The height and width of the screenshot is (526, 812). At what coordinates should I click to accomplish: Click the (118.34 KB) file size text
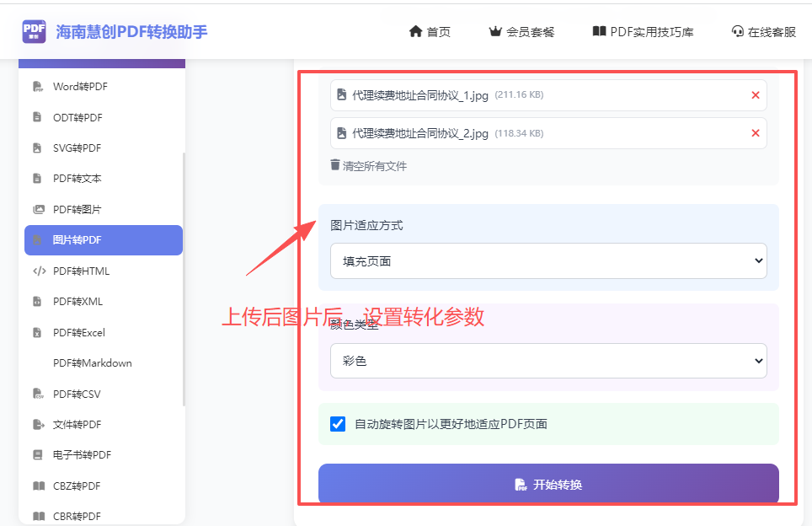pos(519,133)
